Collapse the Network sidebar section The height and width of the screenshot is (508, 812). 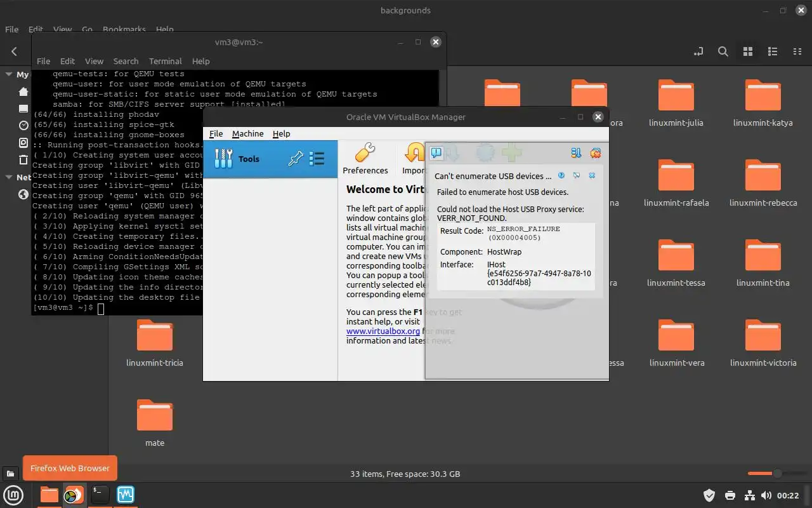coord(9,177)
